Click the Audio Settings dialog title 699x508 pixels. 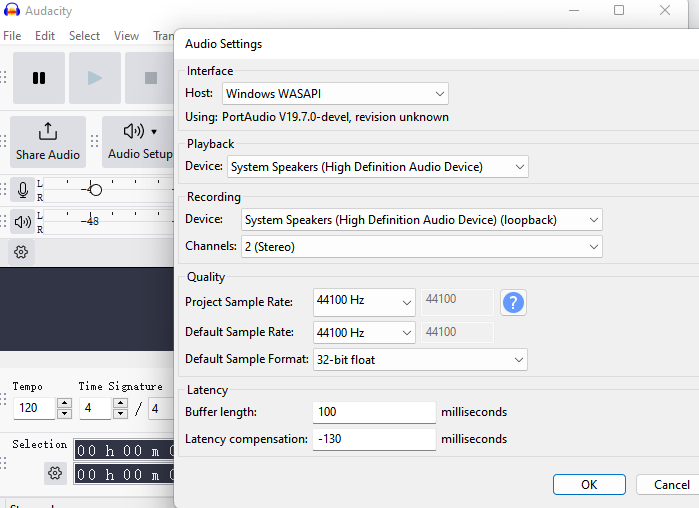(223, 44)
